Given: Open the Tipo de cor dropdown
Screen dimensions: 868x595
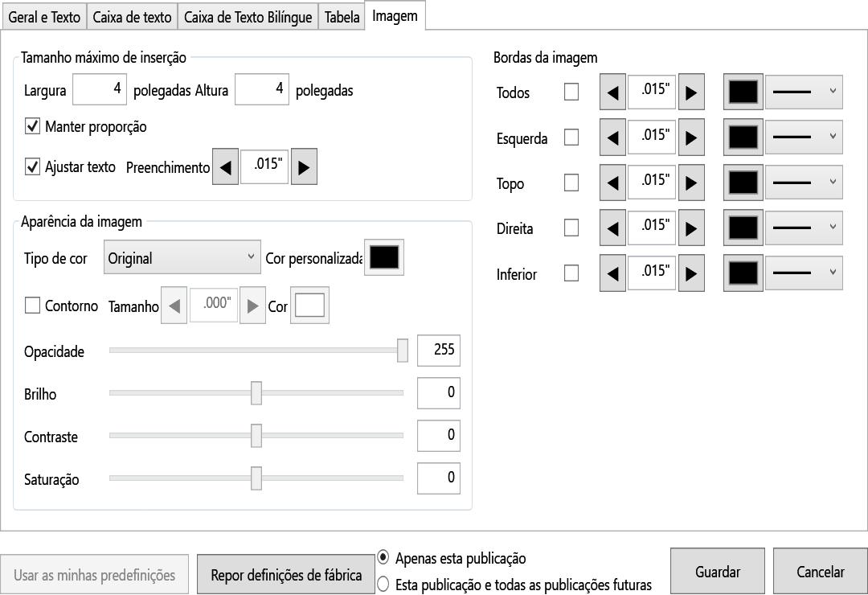Looking at the screenshot, I should [182, 257].
